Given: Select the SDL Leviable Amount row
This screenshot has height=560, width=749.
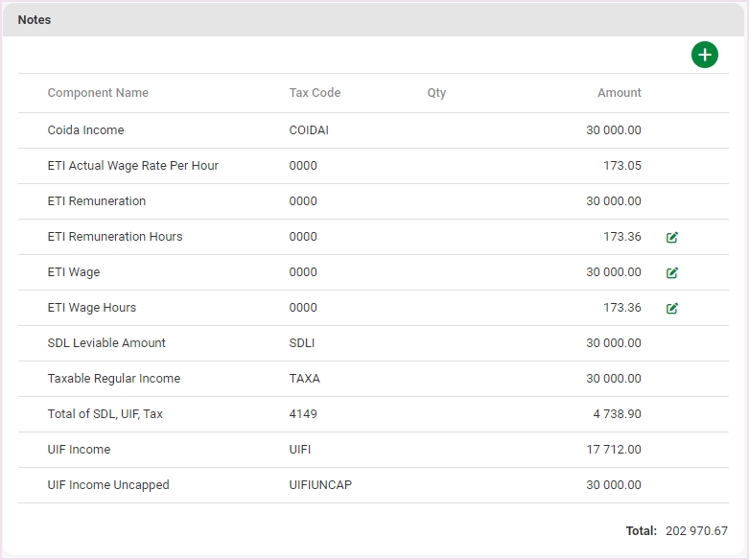Looking at the screenshot, I should 106,343.
